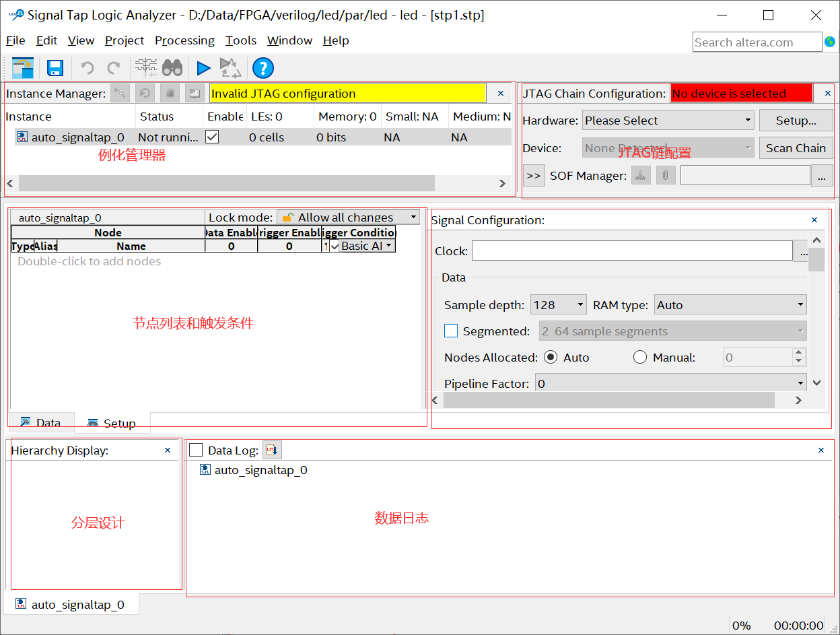This screenshot has height=635, width=840.
Task: Open help with the question mark icon
Action: [263, 68]
